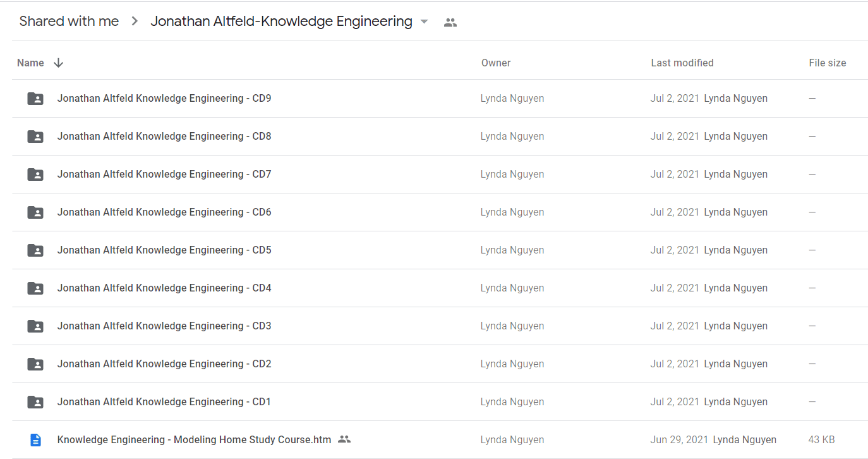
Task: Click the File size column header
Action: coord(828,63)
